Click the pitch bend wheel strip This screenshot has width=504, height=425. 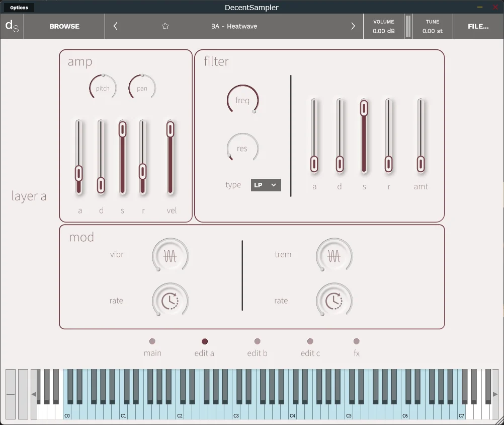pyautogui.click(x=11, y=394)
